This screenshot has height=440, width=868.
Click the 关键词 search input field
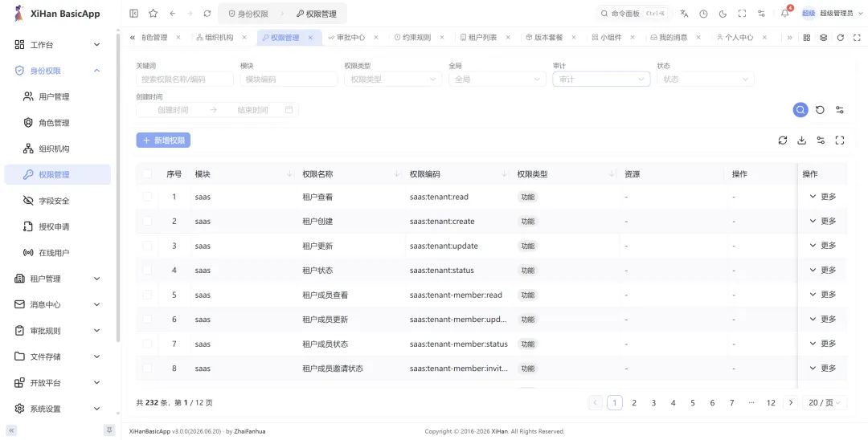(185, 79)
